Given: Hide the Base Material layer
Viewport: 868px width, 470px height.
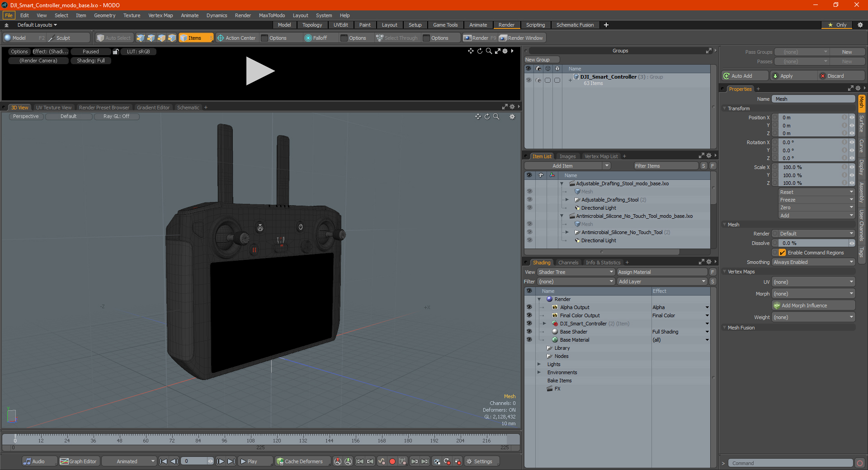Looking at the screenshot, I should (529, 340).
